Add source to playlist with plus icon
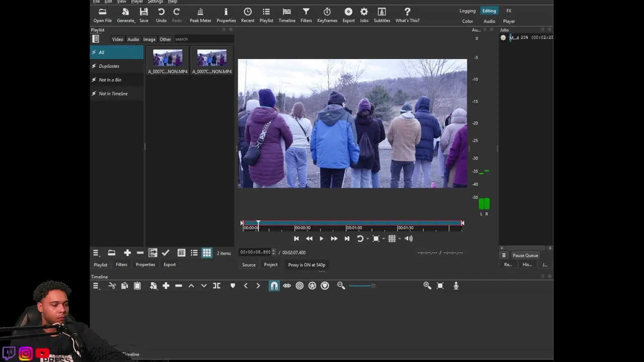 click(127, 253)
